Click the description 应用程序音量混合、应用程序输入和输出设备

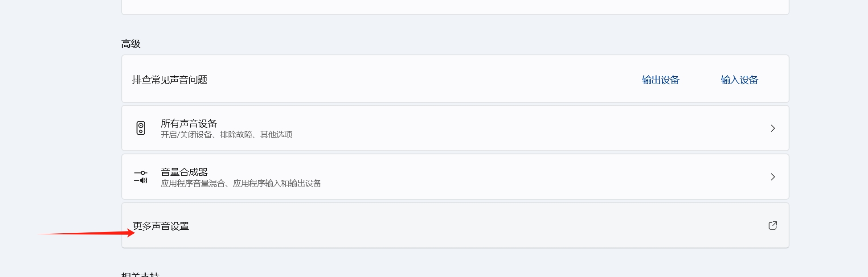(x=241, y=183)
